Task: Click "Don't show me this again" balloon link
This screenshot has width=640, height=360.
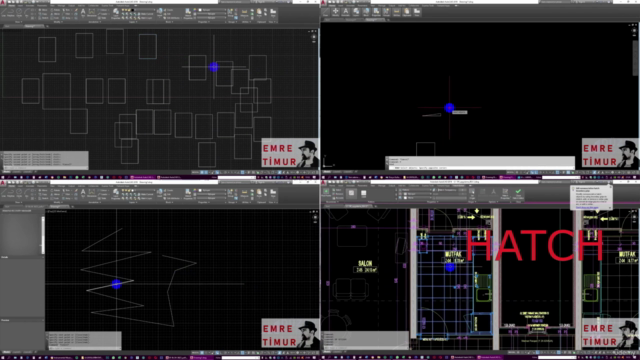Action: [587, 207]
